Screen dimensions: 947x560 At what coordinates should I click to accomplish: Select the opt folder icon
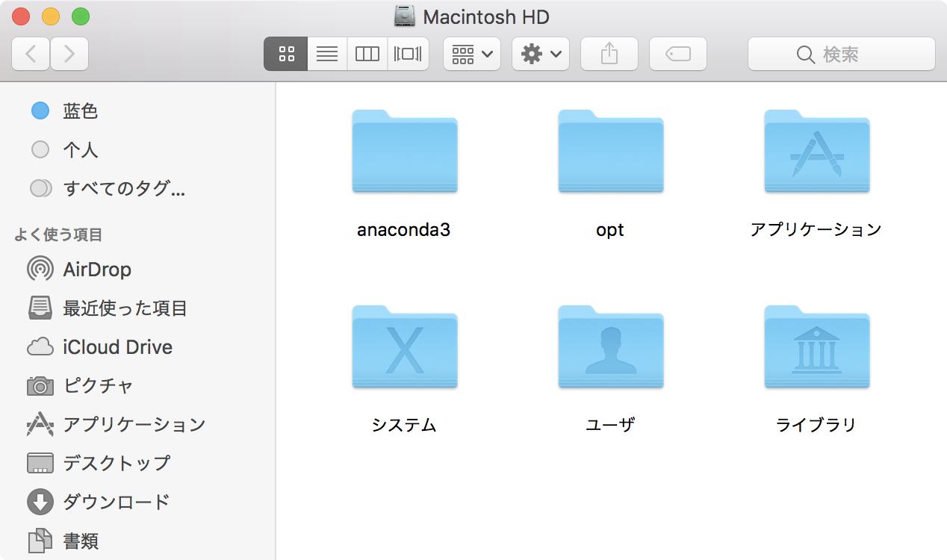(x=611, y=152)
